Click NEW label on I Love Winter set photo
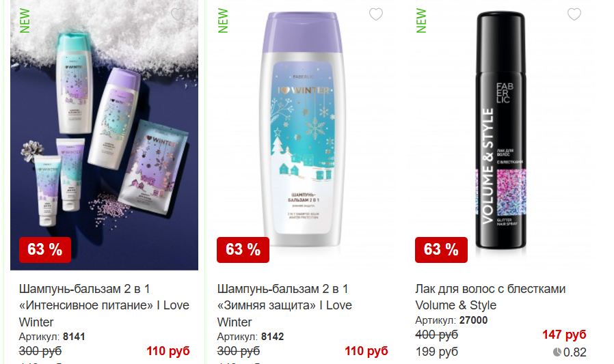614x364 pixels. coord(25,20)
